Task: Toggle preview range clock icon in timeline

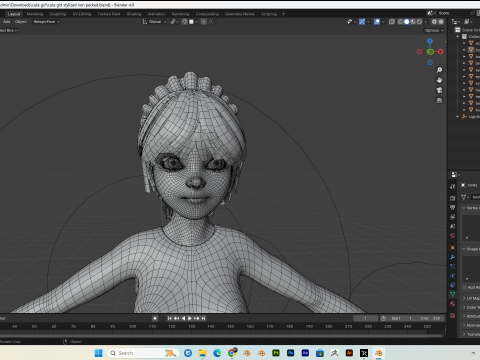Action: tap(383, 318)
